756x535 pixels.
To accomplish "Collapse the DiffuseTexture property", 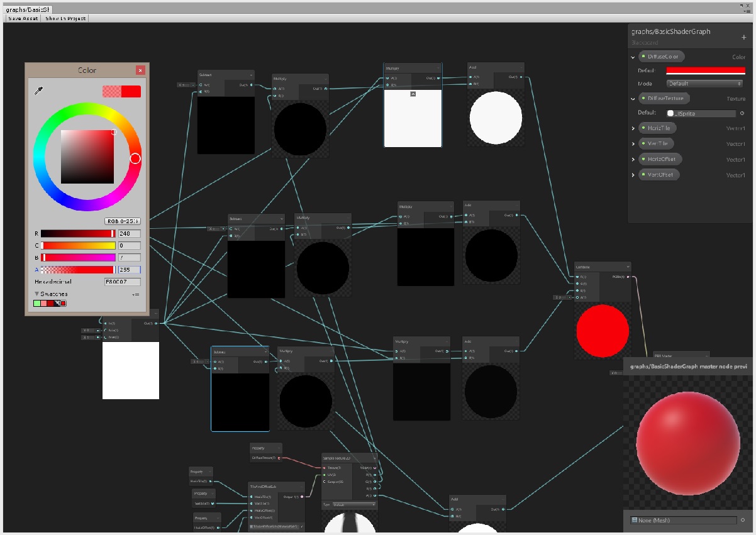I will click(633, 99).
